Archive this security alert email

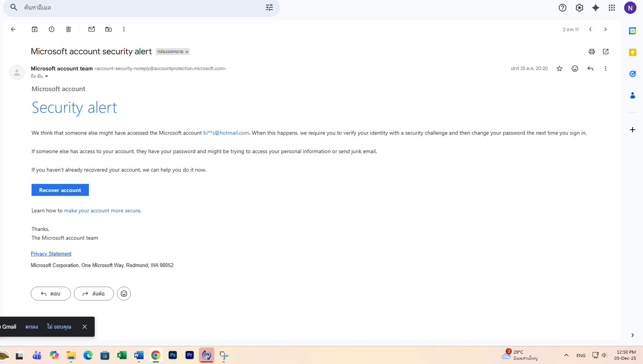pos(35,29)
